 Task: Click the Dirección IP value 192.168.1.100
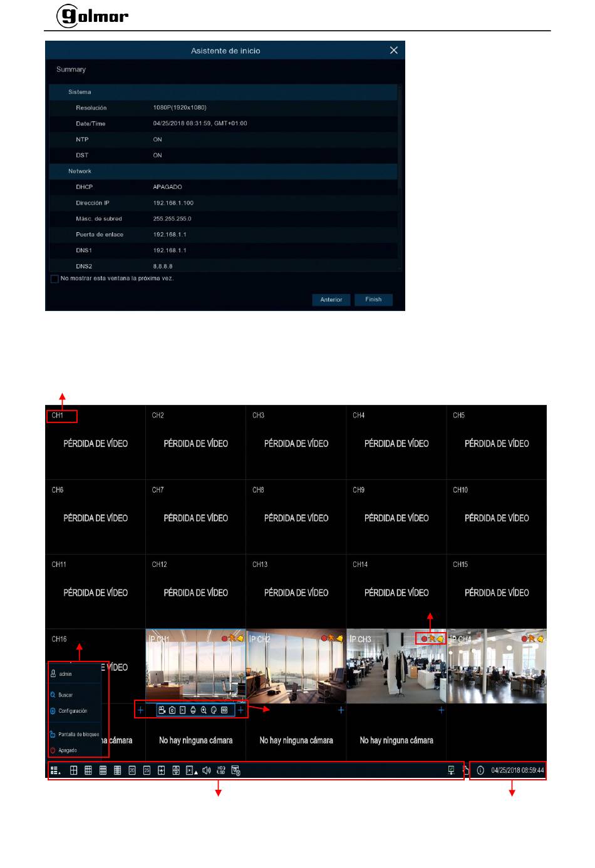[173, 203]
